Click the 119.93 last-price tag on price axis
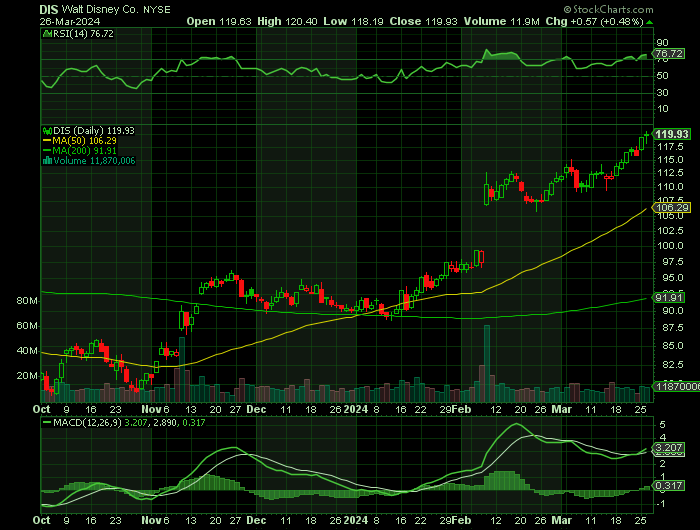Image resolution: width=700 pixels, height=530 pixels. click(672, 134)
